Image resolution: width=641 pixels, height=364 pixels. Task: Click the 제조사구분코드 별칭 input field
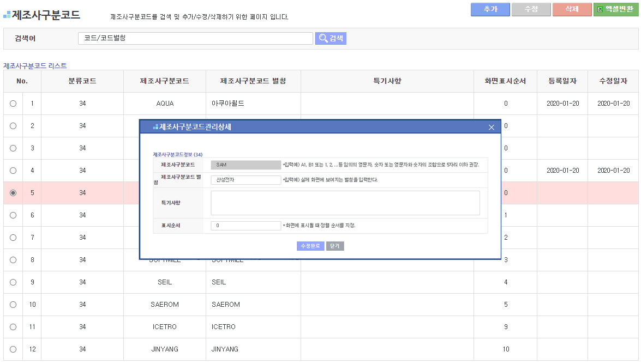pos(246,180)
